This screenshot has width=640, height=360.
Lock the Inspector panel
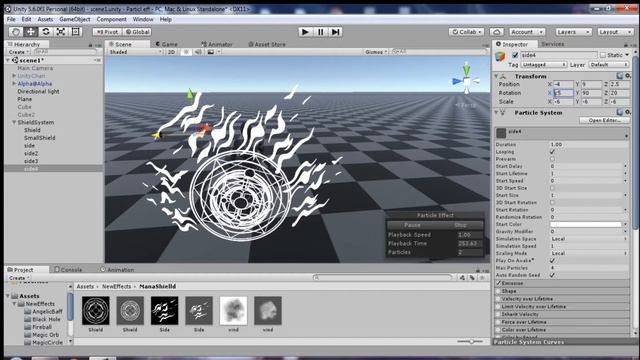click(626, 44)
